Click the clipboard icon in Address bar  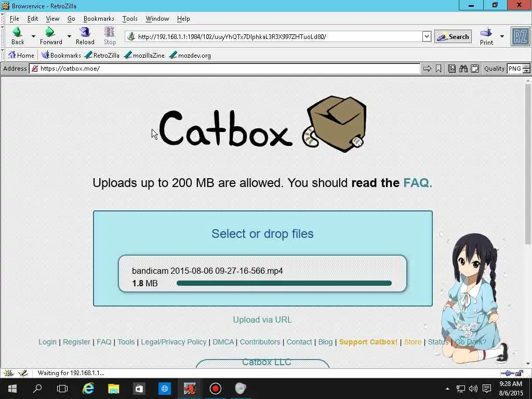click(x=475, y=69)
